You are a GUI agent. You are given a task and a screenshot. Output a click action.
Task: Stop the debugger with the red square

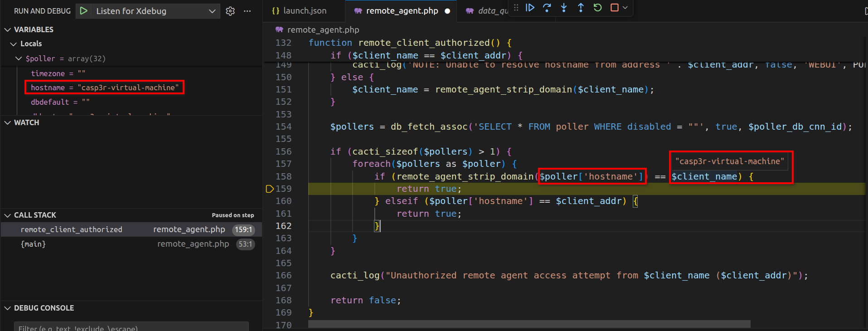[614, 8]
